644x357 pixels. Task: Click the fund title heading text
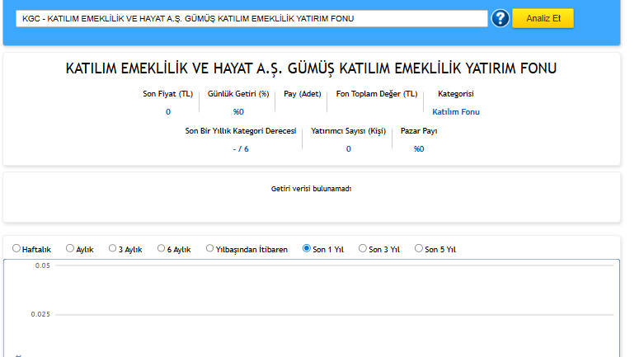point(311,68)
